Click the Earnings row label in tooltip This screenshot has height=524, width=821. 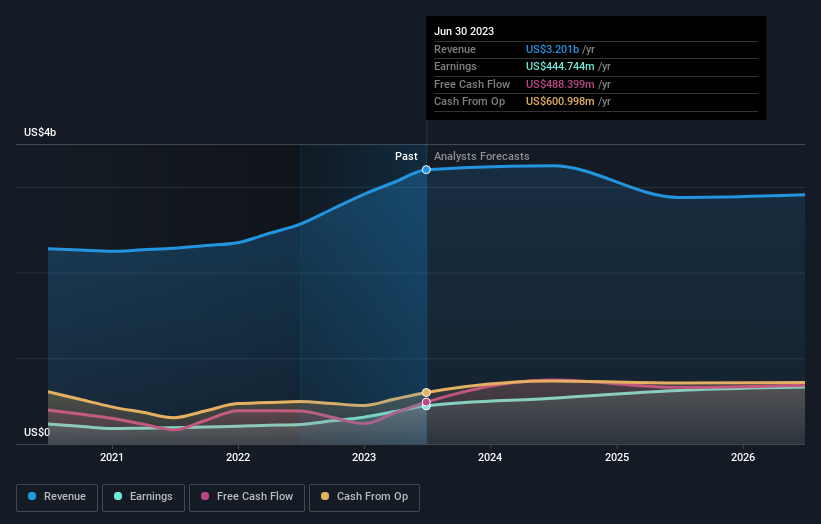point(456,66)
